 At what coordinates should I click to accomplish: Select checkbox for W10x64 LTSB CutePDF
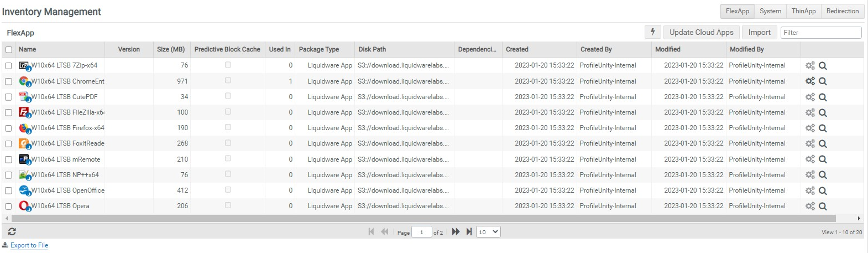click(8, 97)
